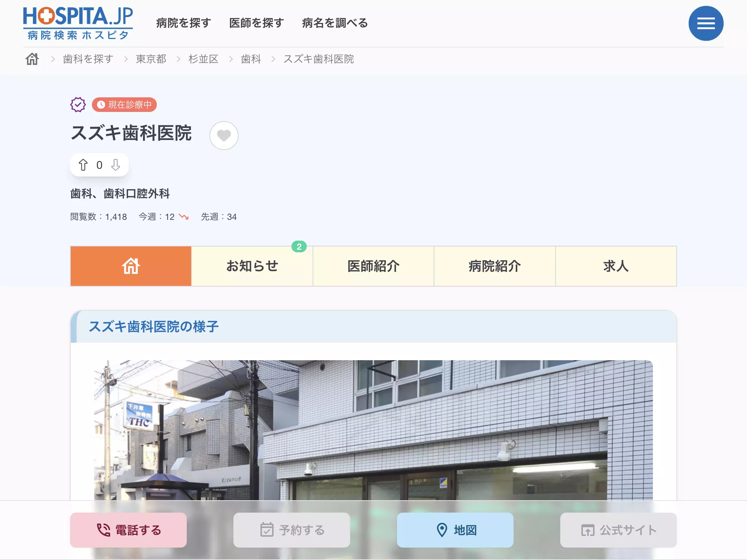The width and height of the screenshot is (747, 560).
Task: Click the 今週：12 weekly views
Action: [x=156, y=217]
